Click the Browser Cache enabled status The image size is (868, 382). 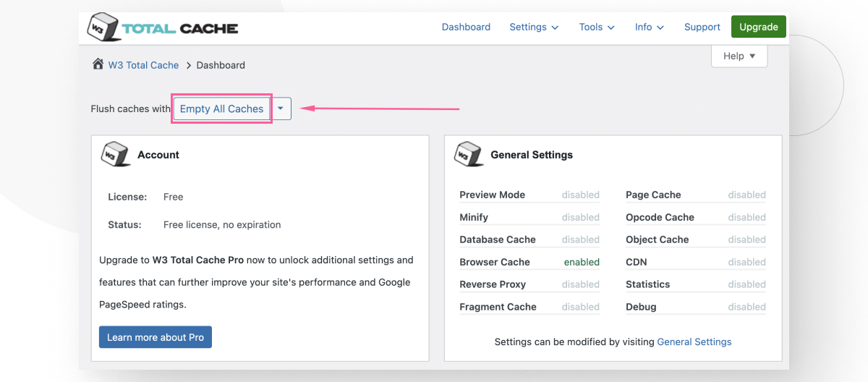pyautogui.click(x=582, y=262)
